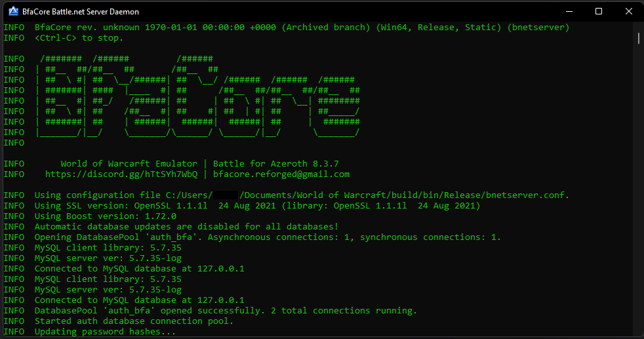Click the window title 'BfaCore Battle.net Server Daemon'
This screenshot has width=644, height=339.
point(81,12)
